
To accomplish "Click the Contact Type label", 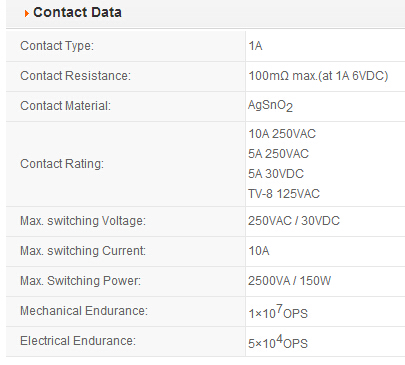I will 57,46.
